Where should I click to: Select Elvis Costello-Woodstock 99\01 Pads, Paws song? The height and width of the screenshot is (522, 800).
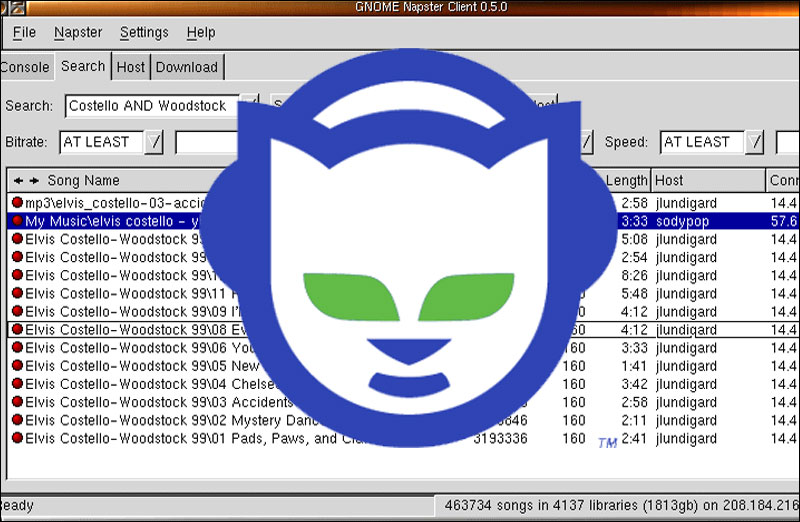pyautogui.click(x=404, y=438)
